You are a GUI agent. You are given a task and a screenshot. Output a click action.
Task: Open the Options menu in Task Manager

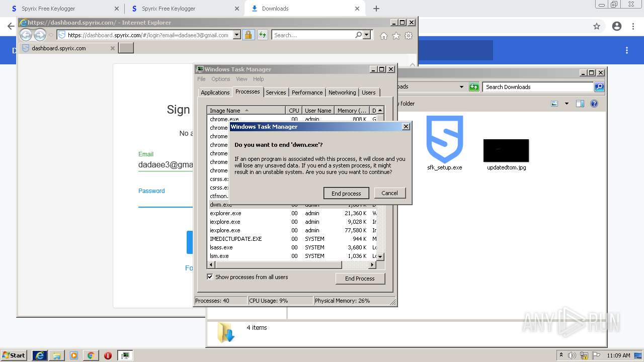click(x=220, y=79)
